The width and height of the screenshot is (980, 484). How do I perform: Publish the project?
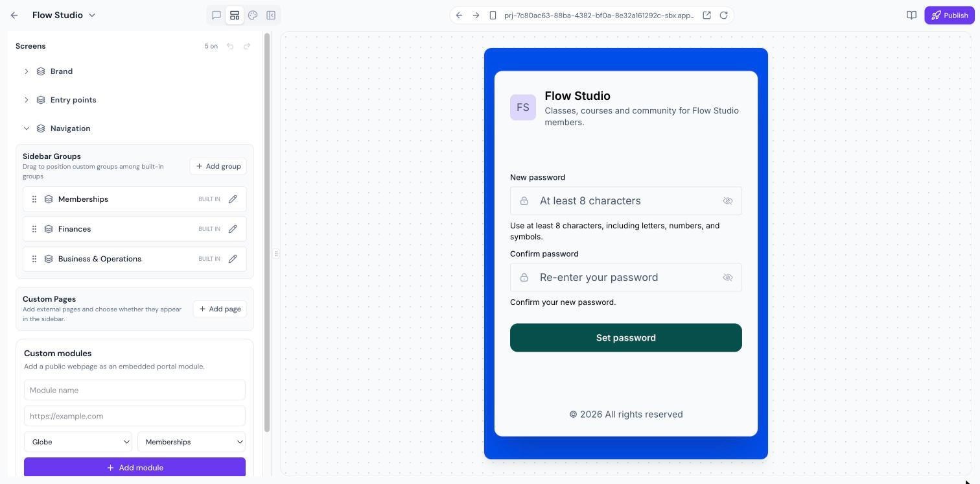pyautogui.click(x=950, y=15)
